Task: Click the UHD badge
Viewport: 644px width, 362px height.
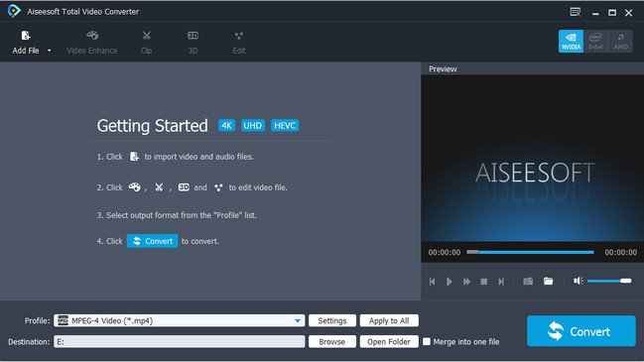Action: click(252, 126)
